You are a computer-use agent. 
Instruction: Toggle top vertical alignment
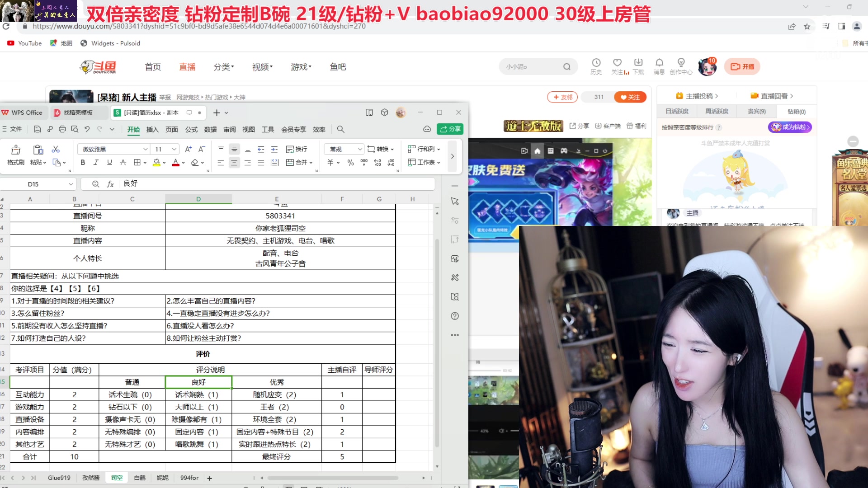(221, 149)
